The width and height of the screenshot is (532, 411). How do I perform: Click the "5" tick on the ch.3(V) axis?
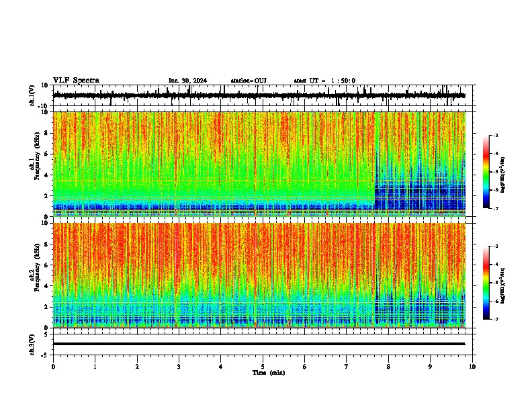point(46,334)
